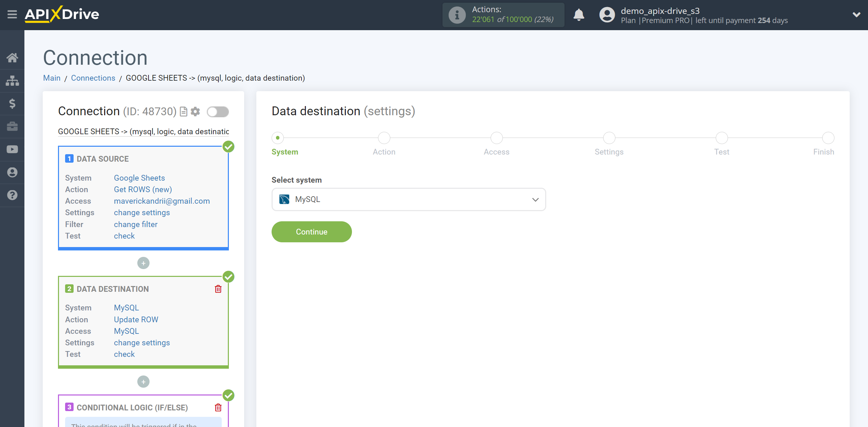Go to the Test step
The width and height of the screenshot is (868, 427).
click(722, 138)
